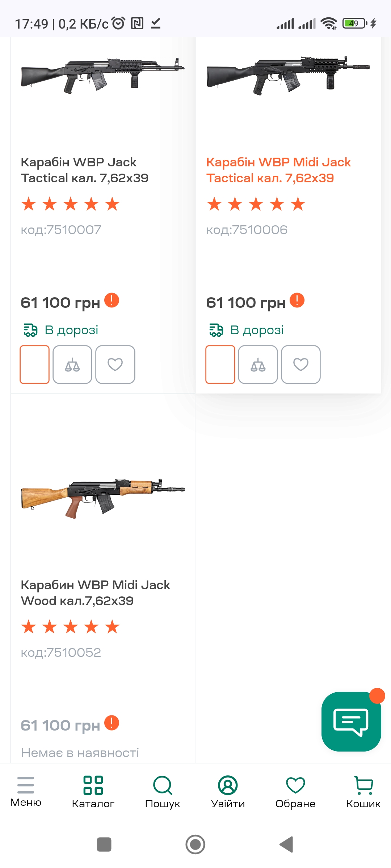The width and height of the screenshot is (391, 868).
Task: Show price info for Midi Jack Wood
Action: coord(112,723)
